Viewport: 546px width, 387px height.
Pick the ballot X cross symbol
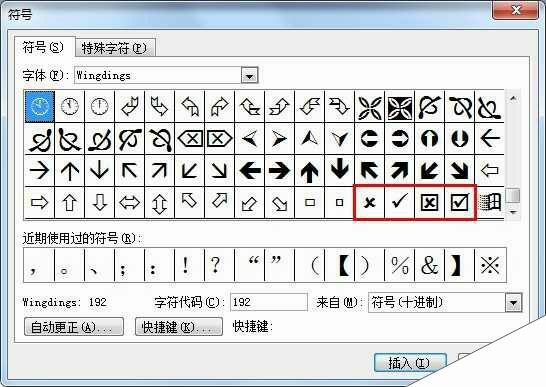[x=369, y=202]
